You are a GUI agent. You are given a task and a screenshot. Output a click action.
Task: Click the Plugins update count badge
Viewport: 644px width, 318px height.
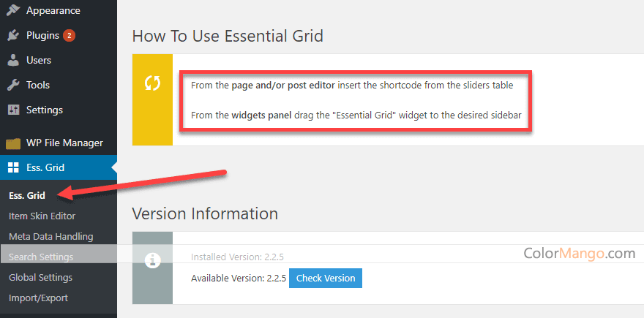(x=69, y=36)
